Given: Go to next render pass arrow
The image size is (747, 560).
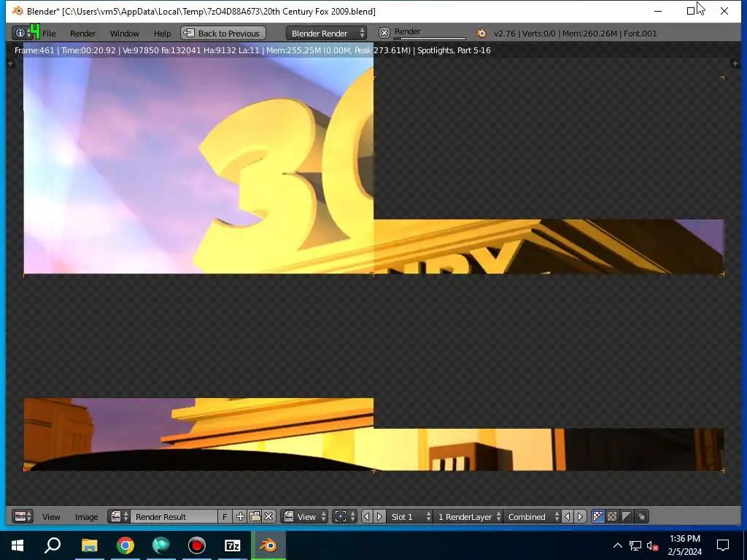Looking at the screenshot, I should pyautogui.click(x=580, y=517).
